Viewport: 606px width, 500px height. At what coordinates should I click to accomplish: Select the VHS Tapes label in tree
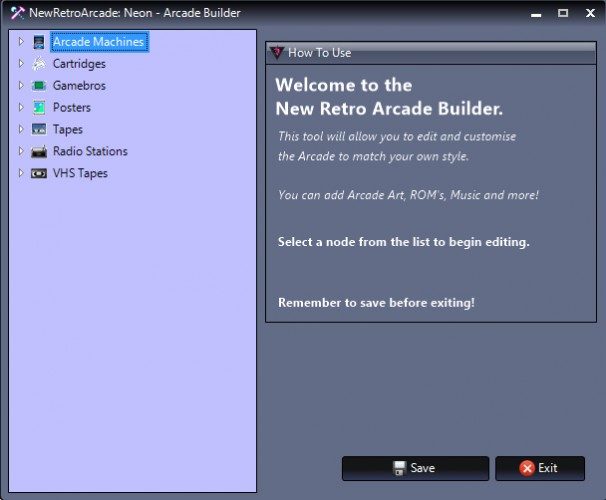tap(80, 174)
